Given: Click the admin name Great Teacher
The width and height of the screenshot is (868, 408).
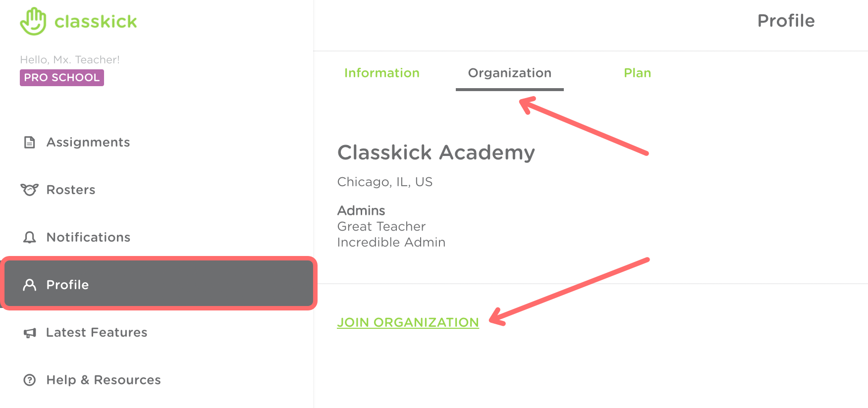Looking at the screenshot, I should pyautogui.click(x=381, y=226).
